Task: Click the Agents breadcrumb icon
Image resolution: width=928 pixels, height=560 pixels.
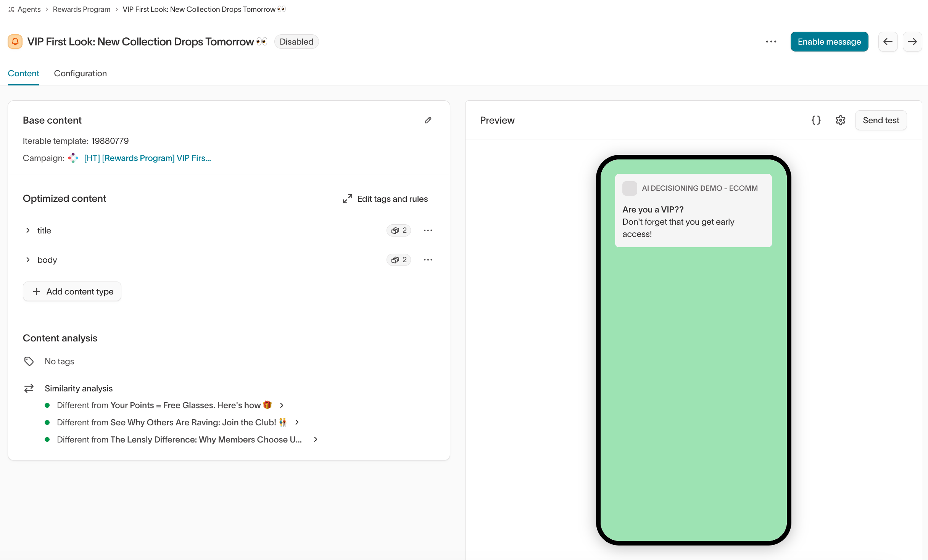Action: point(11,9)
